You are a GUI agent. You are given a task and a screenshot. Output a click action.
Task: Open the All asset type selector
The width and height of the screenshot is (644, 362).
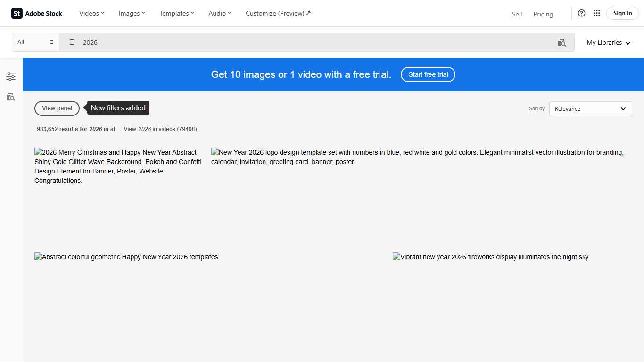pos(35,42)
